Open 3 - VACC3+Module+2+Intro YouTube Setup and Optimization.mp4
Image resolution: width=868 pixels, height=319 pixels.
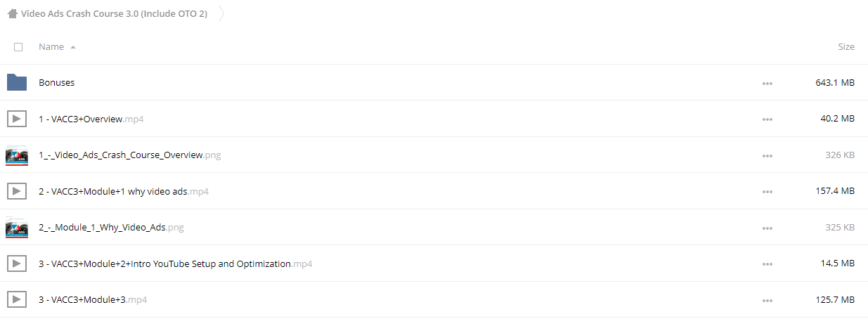click(176, 264)
